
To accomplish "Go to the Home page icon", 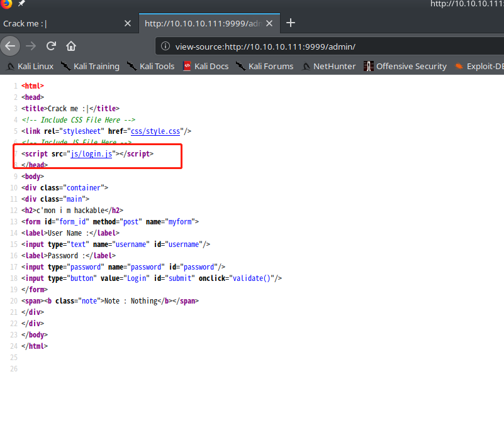I will point(71,47).
